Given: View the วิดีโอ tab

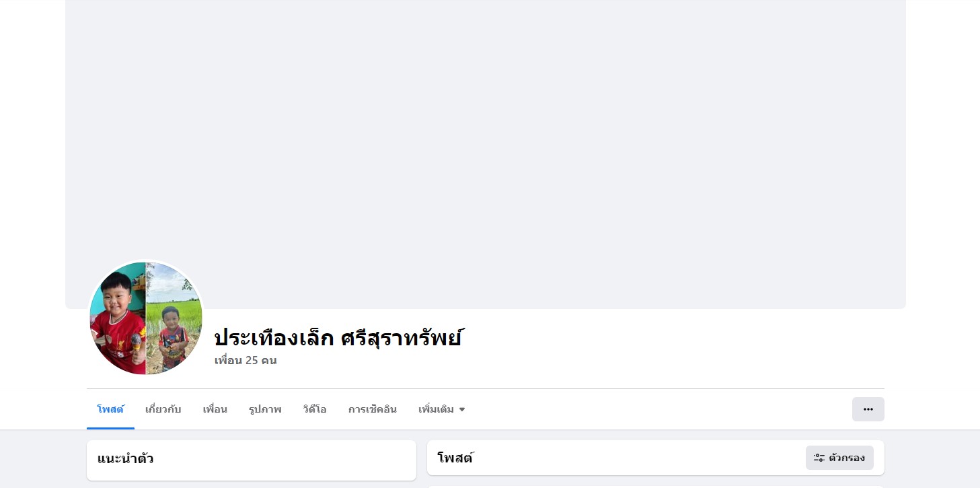Looking at the screenshot, I should click(315, 409).
